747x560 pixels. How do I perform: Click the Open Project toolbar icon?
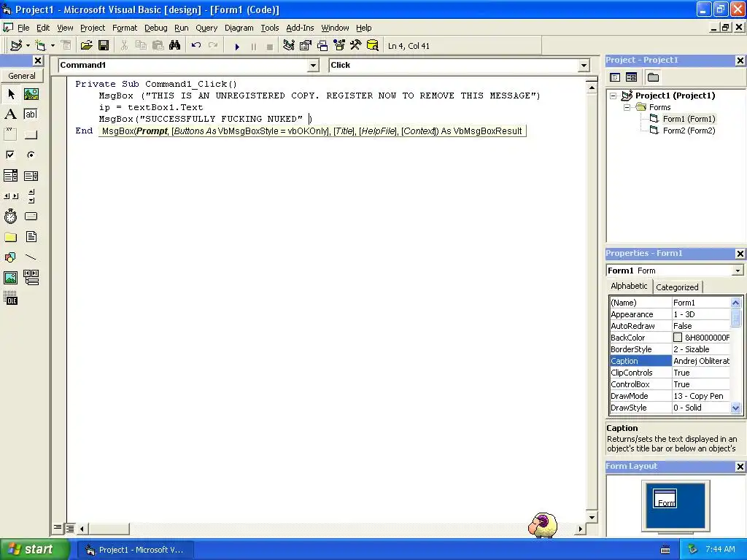[86, 46]
